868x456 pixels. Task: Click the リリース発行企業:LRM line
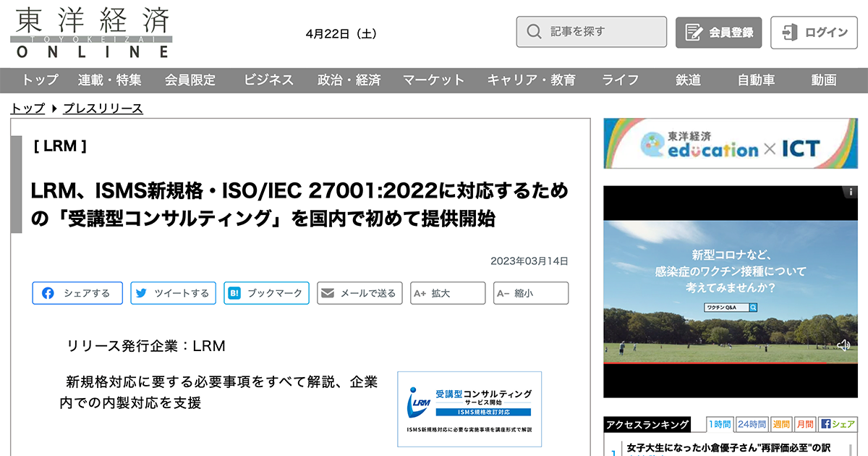[x=146, y=346]
